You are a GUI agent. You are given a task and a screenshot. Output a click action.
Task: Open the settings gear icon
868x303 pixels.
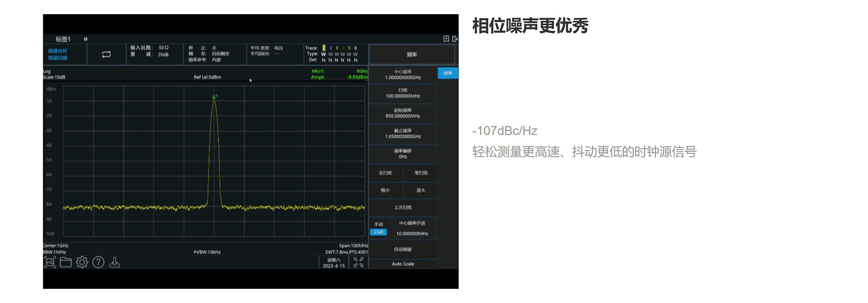click(x=82, y=262)
